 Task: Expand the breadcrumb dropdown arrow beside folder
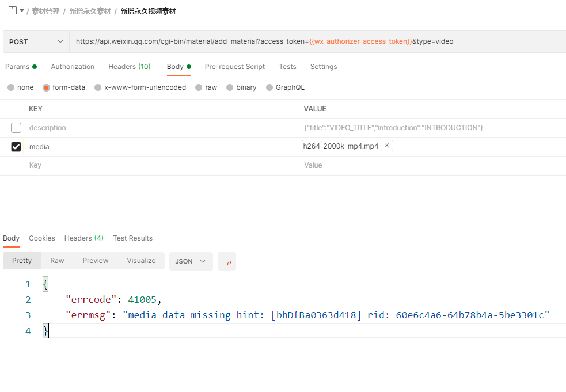tap(22, 11)
